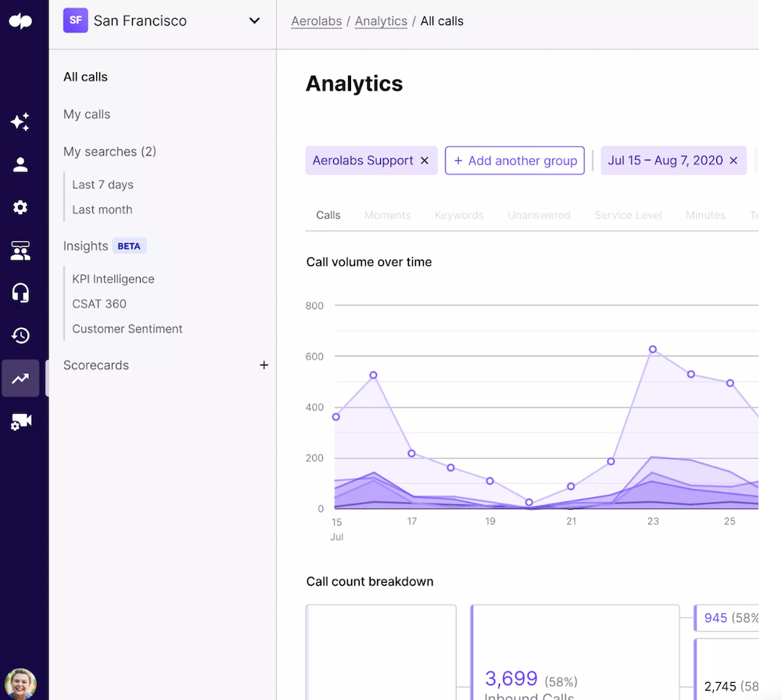
Task: Open the contacts person icon
Action: coord(20,165)
